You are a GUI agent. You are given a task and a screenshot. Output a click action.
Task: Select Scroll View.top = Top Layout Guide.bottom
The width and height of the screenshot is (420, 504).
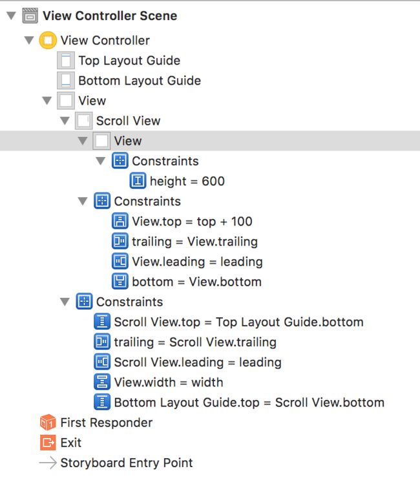pos(229,322)
